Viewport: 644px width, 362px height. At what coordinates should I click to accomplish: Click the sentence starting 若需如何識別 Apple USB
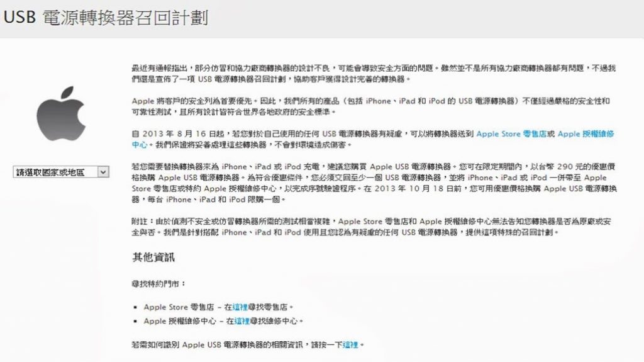click(x=248, y=345)
